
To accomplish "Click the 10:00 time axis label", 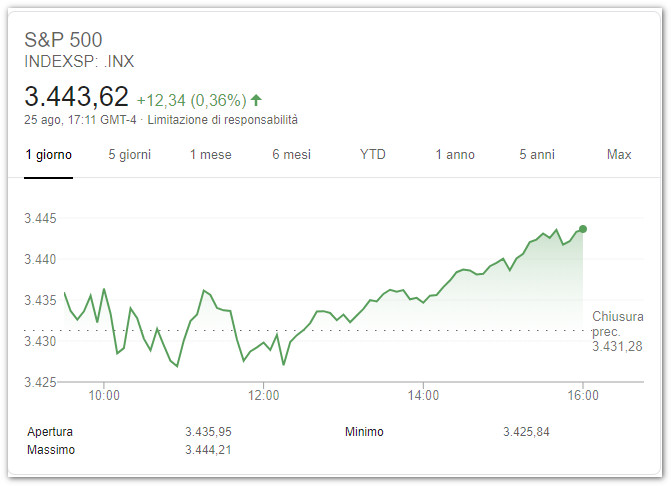I will click(104, 395).
